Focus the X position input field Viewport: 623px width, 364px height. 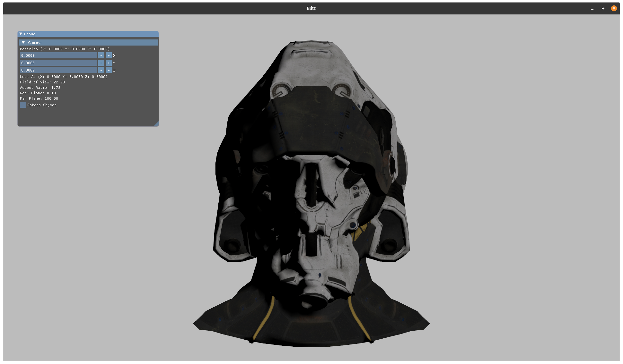click(58, 55)
